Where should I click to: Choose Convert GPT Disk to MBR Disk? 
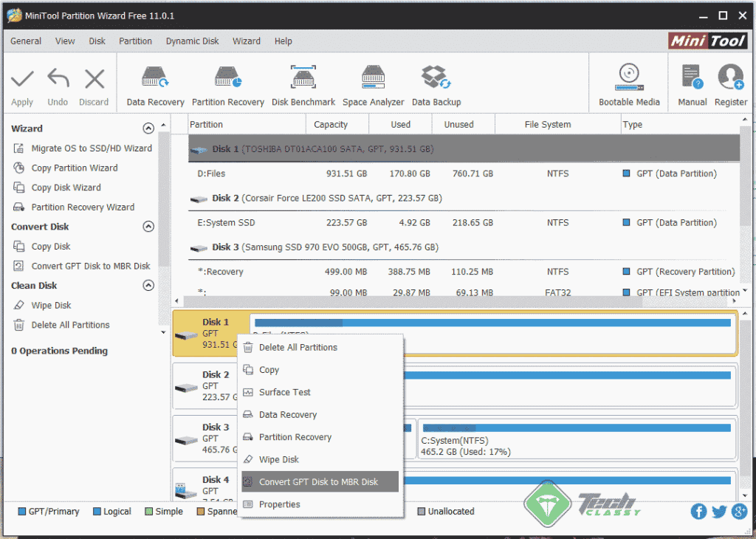coord(319,481)
